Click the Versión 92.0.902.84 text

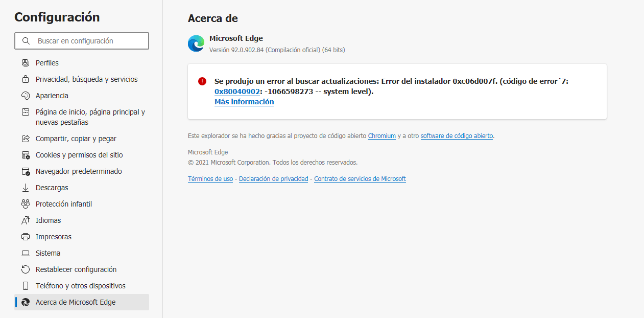coord(277,50)
